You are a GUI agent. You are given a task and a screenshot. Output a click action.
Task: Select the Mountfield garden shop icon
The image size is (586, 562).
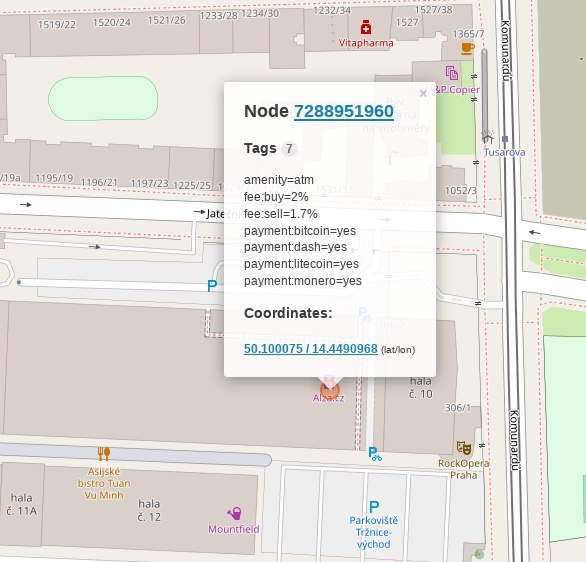pyautogui.click(x=234, y=513)
